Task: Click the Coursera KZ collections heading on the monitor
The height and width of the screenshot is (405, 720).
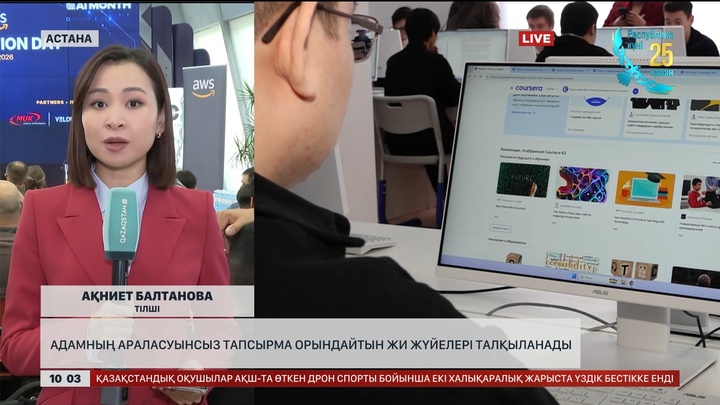Action: coord(533,152)
